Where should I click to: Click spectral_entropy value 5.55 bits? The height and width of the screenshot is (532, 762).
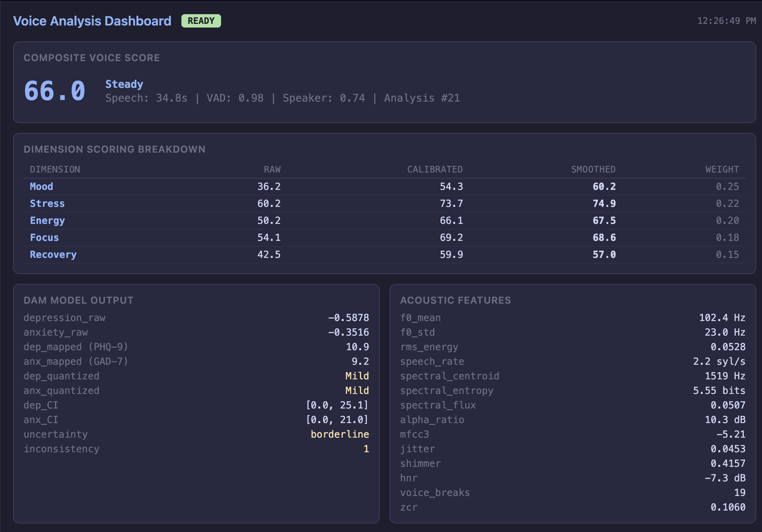719,391
